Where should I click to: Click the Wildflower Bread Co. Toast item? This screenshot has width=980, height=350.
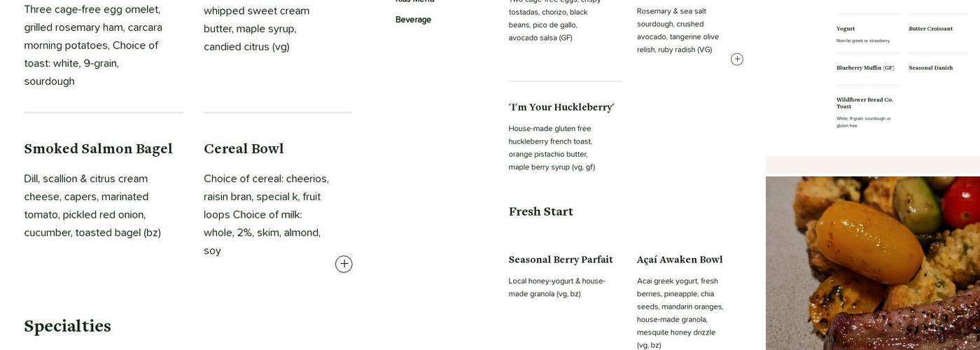(x=864, y=103)
